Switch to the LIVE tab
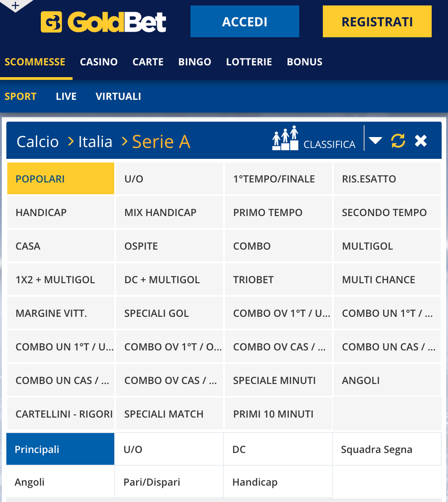 66,96
